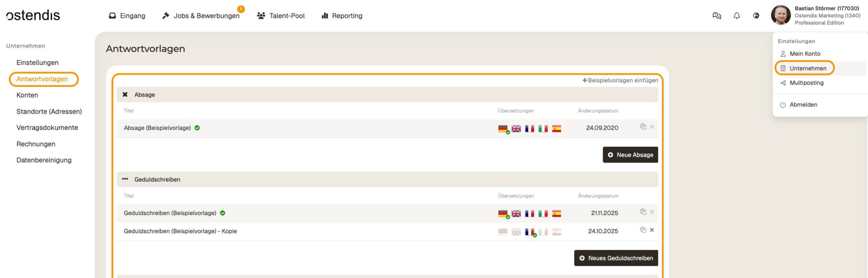The height and width of the screenshot is (278, 868).
Task: Select French flag on Geduldschreiben Kopie row
Action: (x=530, y=232)
